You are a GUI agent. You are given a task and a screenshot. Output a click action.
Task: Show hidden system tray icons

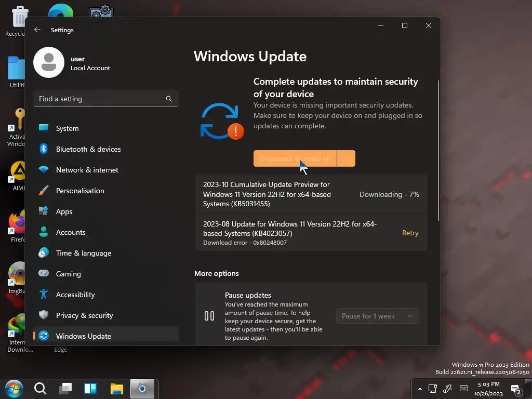(420, 389)
